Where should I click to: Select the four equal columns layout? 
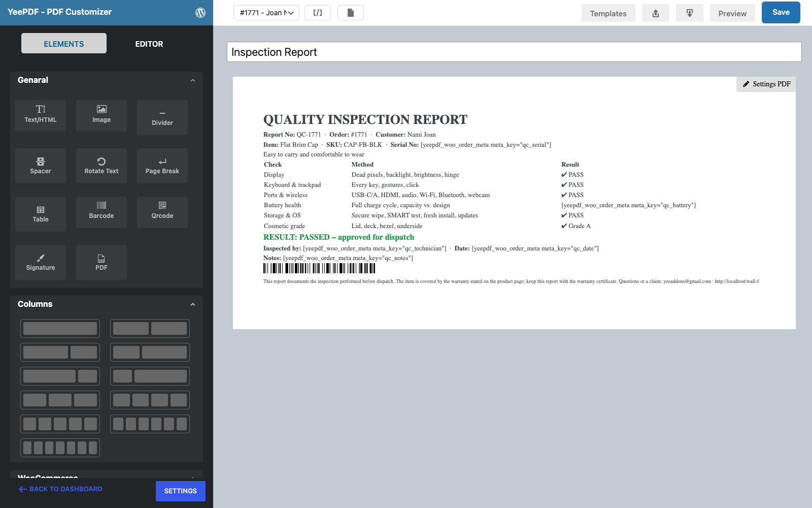tap(150, 400)
